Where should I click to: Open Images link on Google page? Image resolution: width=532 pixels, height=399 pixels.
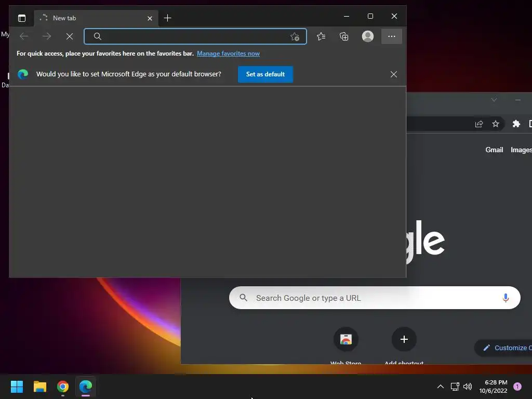(521, 150)
